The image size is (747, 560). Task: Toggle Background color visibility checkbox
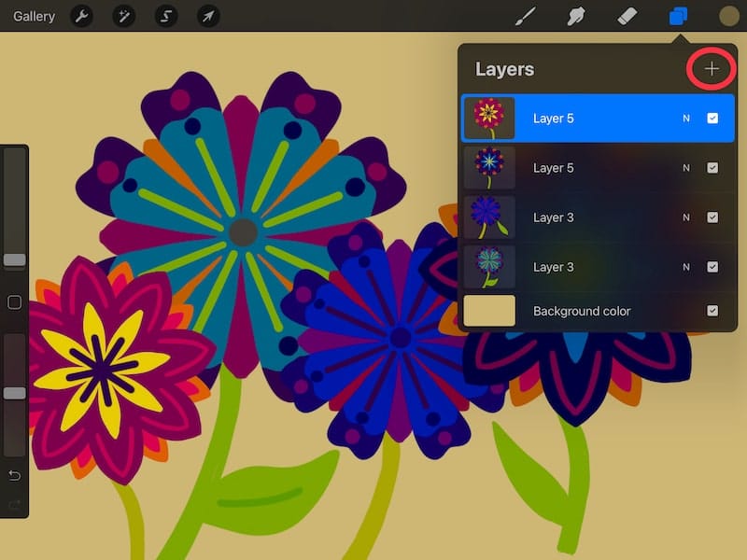712,311
